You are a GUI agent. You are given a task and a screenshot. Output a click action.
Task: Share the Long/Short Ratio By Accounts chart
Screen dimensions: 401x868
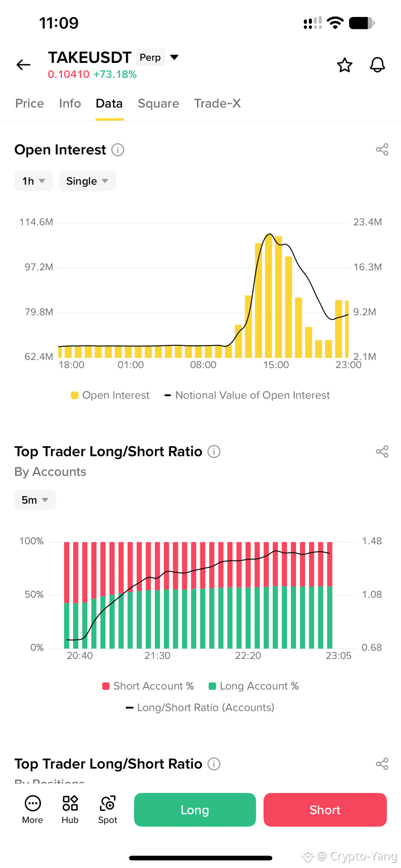pyautogui.click(x=382, y=451)
